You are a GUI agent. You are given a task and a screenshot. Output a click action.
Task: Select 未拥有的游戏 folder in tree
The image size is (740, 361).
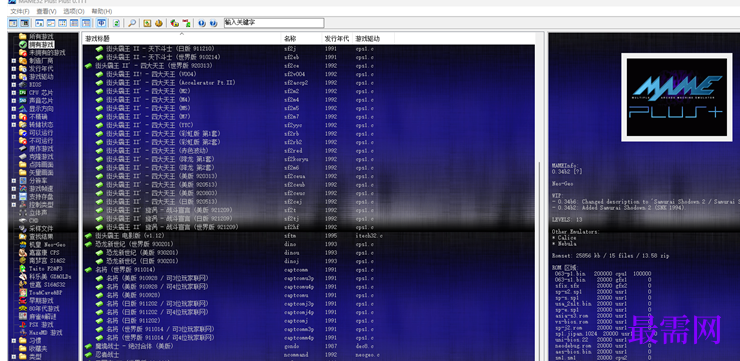47,52
